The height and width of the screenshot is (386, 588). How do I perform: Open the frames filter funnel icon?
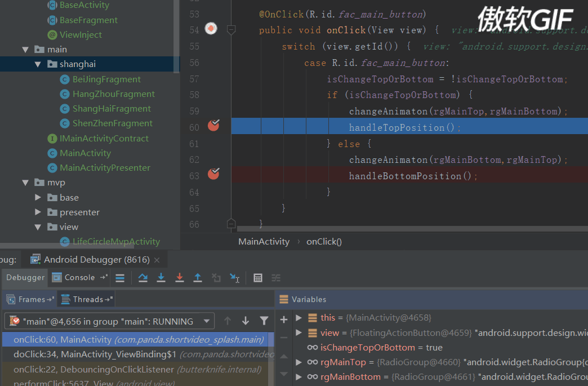pos(264,320)
